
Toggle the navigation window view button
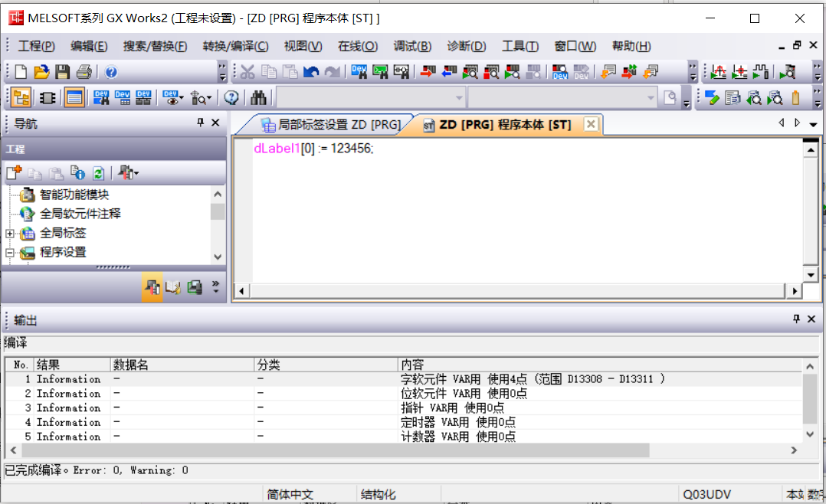pos(21,97)
